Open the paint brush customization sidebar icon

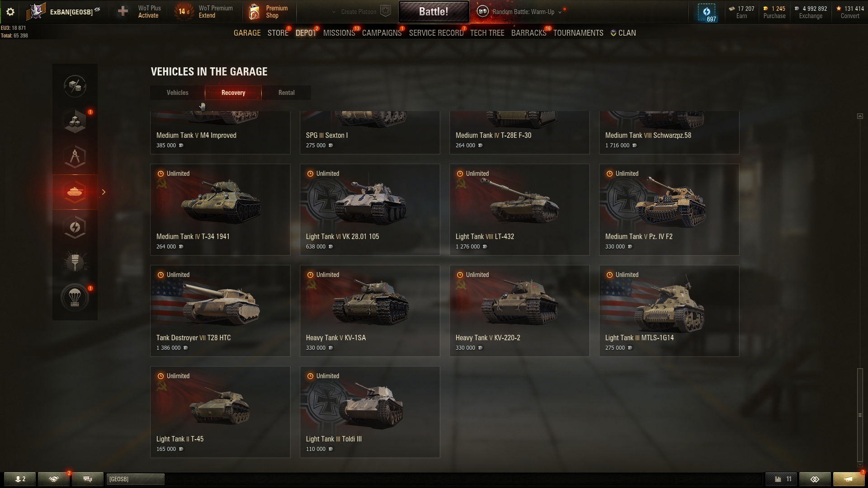point(75,262)
